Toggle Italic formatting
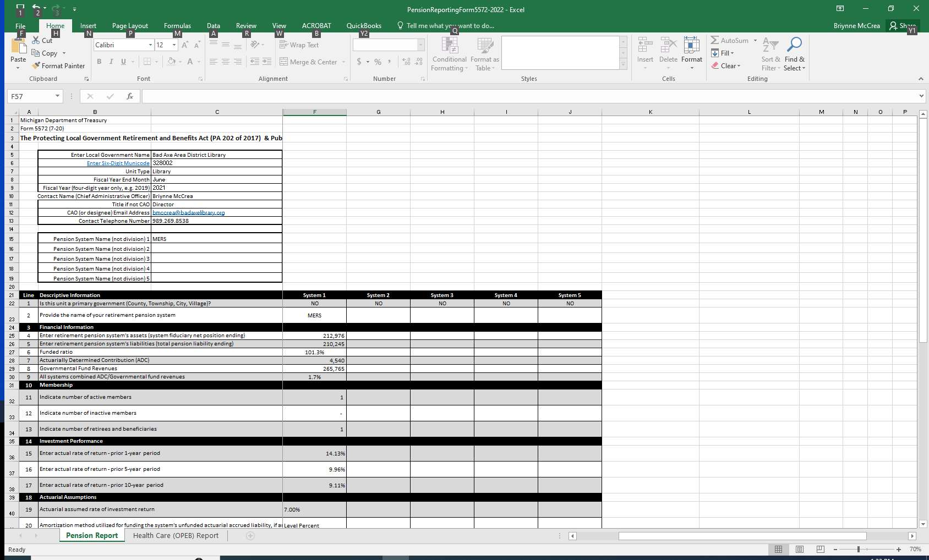The height and width of the screenshot is (560, 929). [x=111, y=62]
